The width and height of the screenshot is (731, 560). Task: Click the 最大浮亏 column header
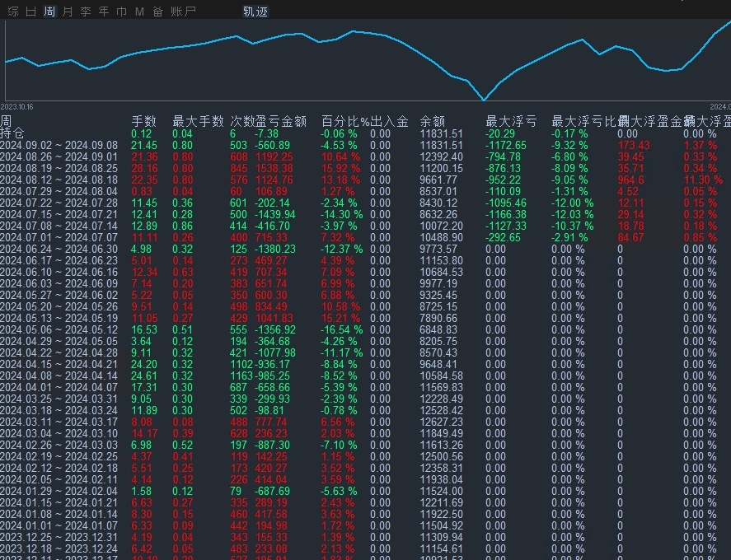[x=512, y=122]
